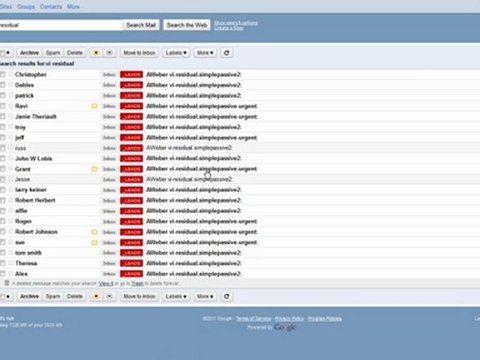Open the Labels dropdown below the message list
The image size is (480, 360).
click(x=176, y=296)
